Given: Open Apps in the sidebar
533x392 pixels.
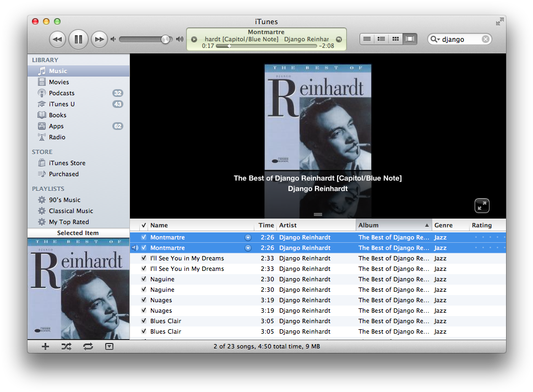Looking at the screenshot, I should tap(79, 126).
